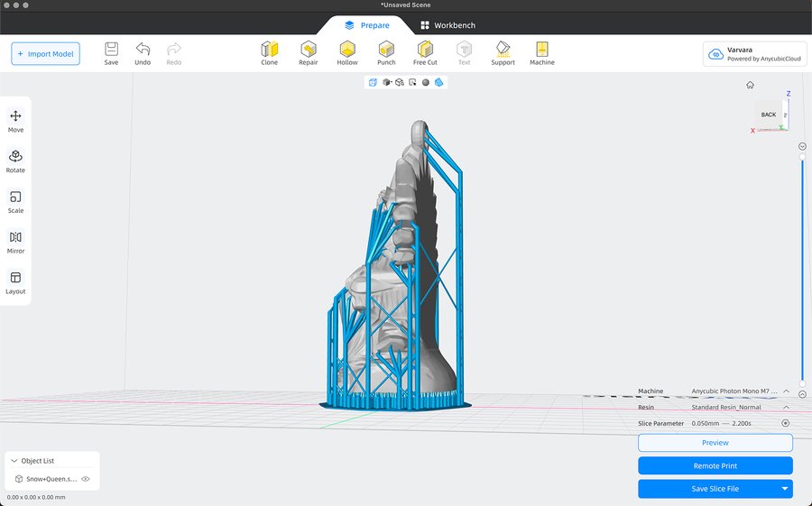Toggle visibility of Snow+Queen object
The height and width of the screenshot is (506, 812).
coord(86,479)
